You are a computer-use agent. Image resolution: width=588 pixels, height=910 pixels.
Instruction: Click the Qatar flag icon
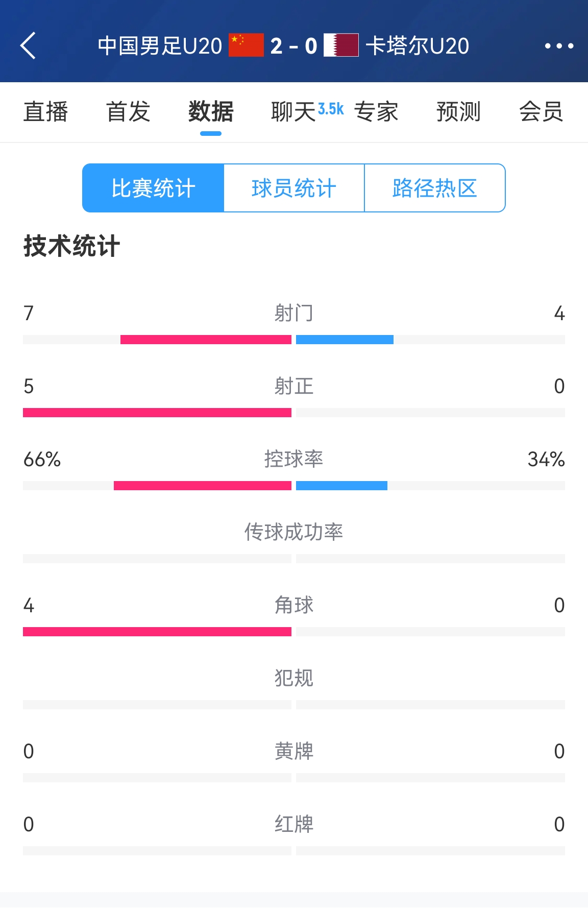343,45
